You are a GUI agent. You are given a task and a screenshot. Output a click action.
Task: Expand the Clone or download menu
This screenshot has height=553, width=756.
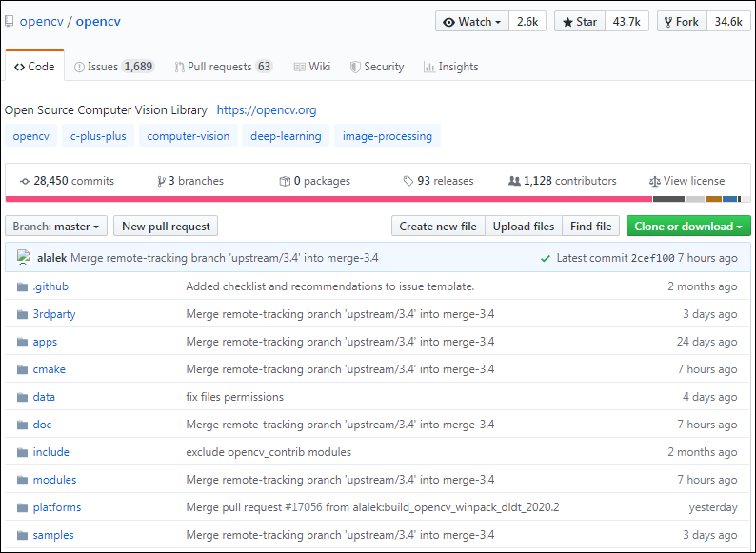click(x=688, y=227)
